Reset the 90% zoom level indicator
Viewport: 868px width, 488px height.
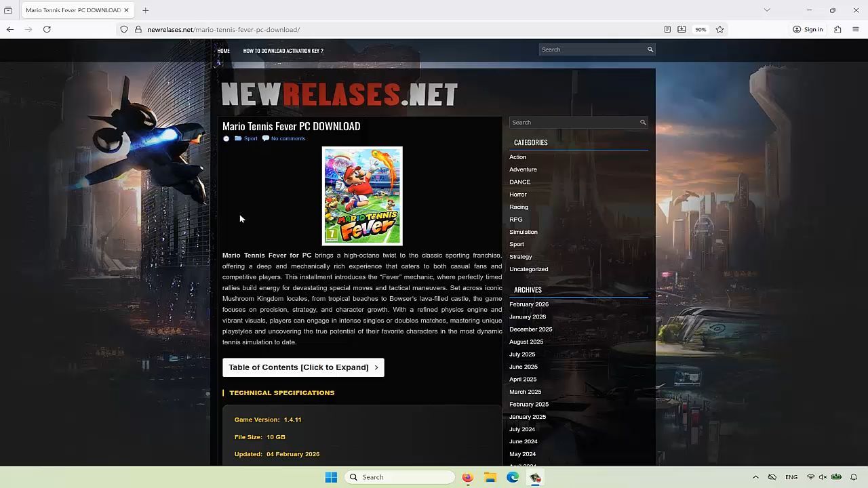tap(700, 29)
